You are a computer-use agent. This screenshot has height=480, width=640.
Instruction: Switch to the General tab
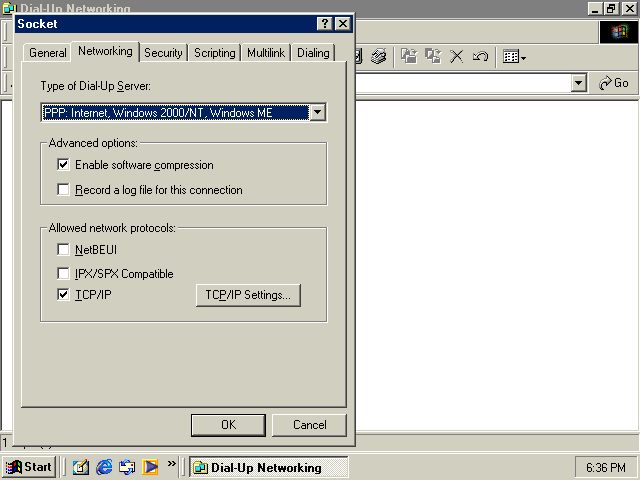pyautogui.click(x=48, y=53)
